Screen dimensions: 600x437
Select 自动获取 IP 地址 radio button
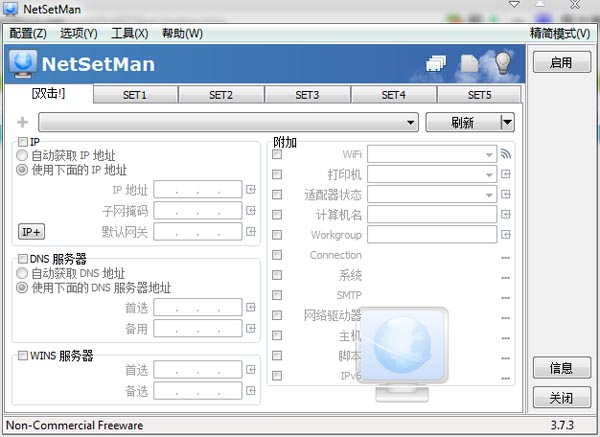tap(22, 155)
